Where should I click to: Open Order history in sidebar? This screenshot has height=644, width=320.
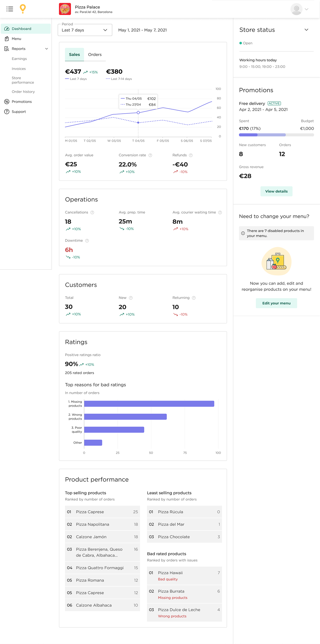tap(23, 92)
